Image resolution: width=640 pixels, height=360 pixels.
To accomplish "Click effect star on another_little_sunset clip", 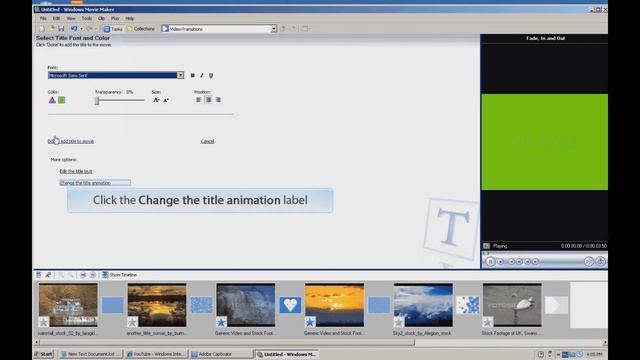I will [132, 322].
